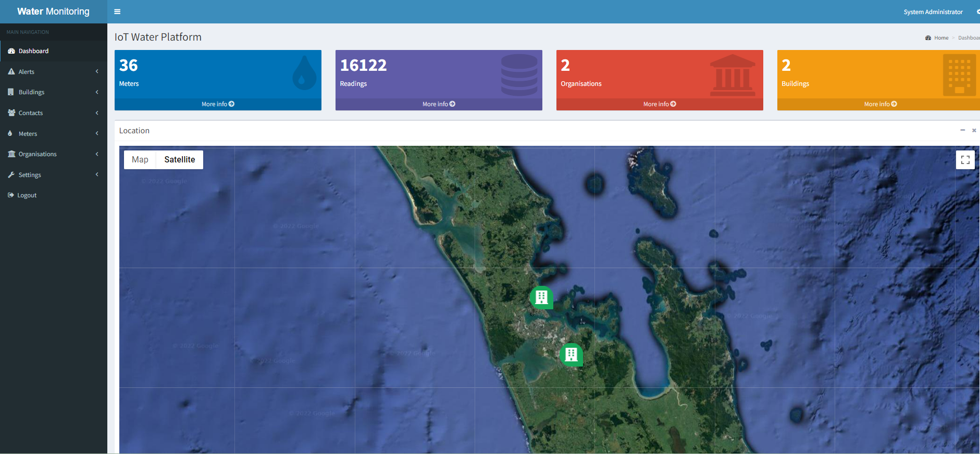Click the water droplet icon on Meters card

pos(304,73)
